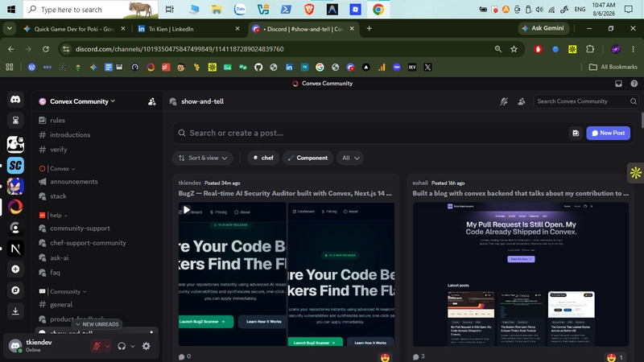The height and width of the screenshot is (362, 644).
Task: Filter posts by Component tag
Action: [x=308, y=158]
